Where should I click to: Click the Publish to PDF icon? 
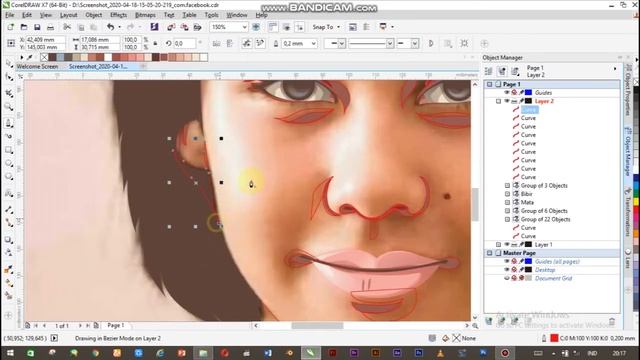point(198,27)
